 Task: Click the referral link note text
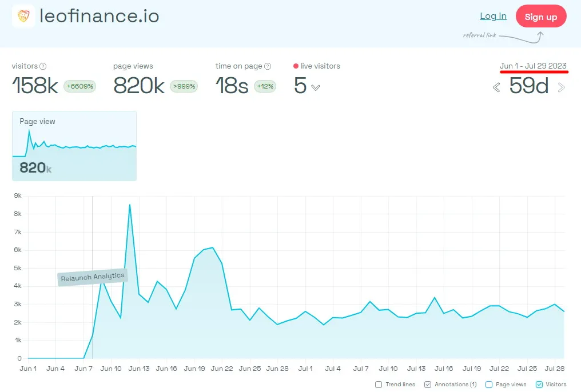click(x=479, y=35)
